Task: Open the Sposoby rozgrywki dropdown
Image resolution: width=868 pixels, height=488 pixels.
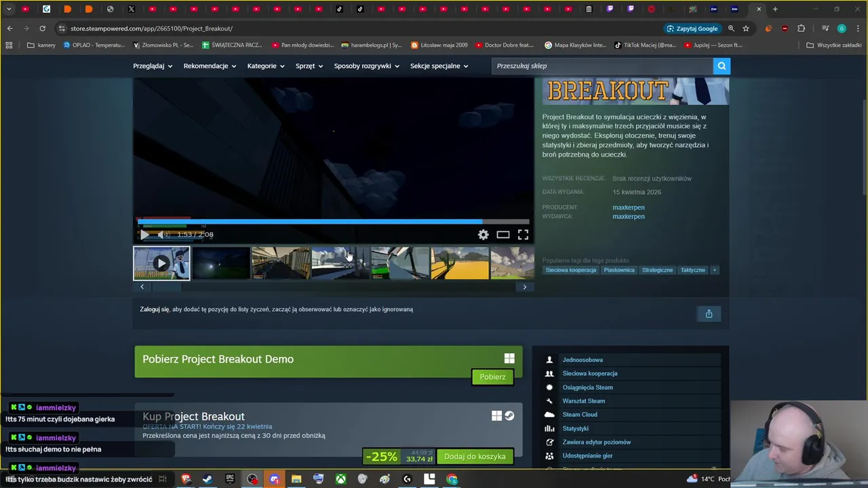Action: (367, 66)
